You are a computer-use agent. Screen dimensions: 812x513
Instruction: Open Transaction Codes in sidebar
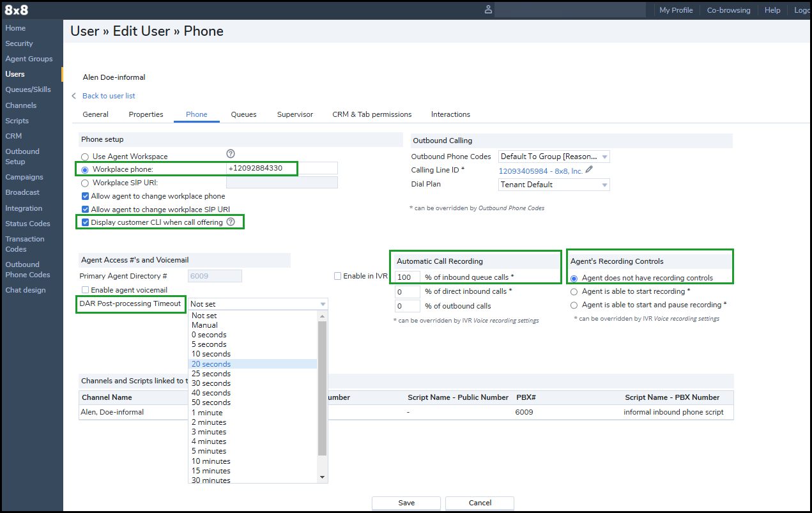tap(25, 244)
